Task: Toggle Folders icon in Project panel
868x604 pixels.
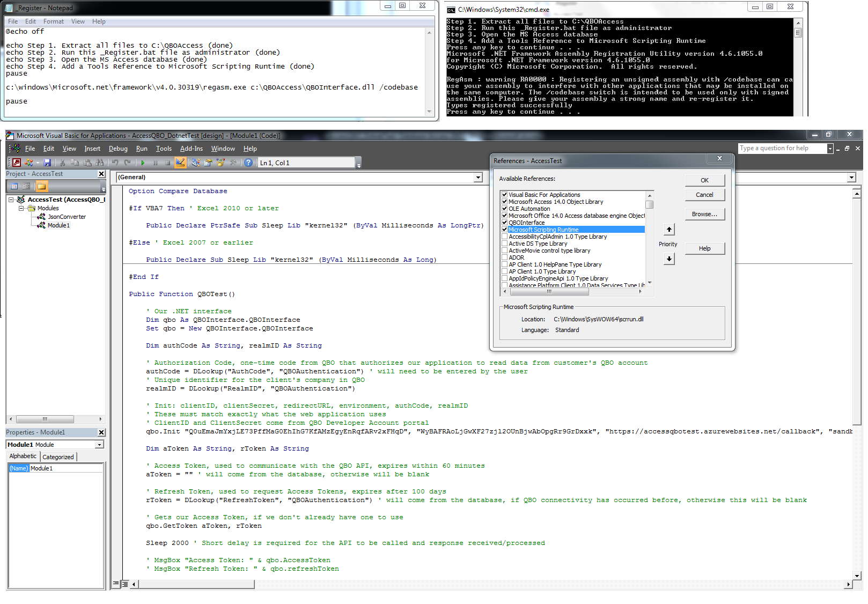Action: (x=41, y=186)
